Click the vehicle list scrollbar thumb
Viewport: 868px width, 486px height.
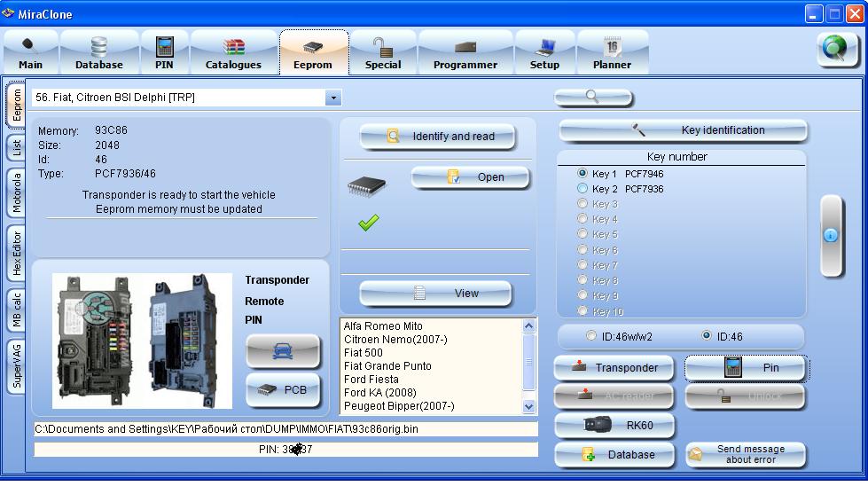pos(528,362)
